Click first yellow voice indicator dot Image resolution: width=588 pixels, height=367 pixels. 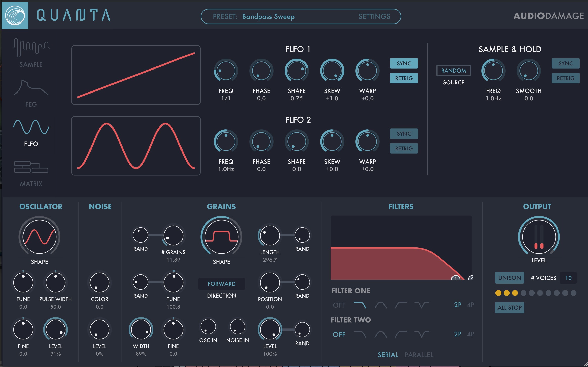(x=498, y=293)
